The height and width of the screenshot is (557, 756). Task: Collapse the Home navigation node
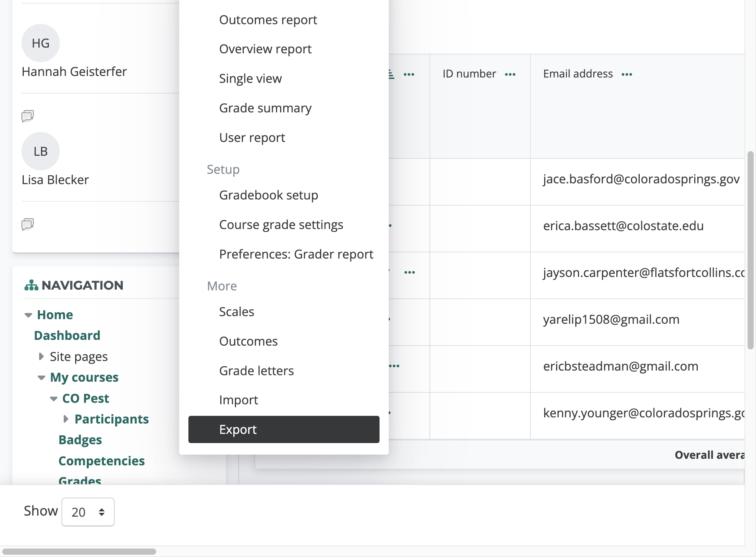pyautogui.click(x=28, y=315)
